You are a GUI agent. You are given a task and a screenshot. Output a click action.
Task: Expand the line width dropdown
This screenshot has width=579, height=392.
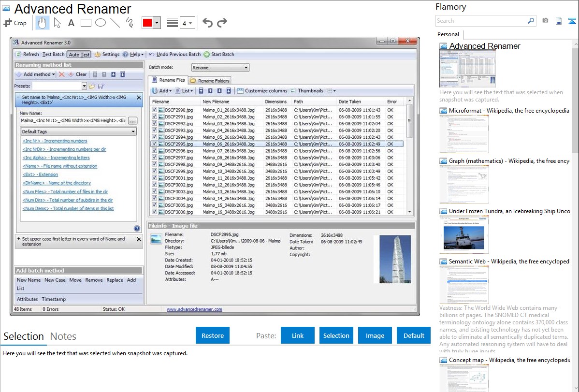tap(190, 23)
